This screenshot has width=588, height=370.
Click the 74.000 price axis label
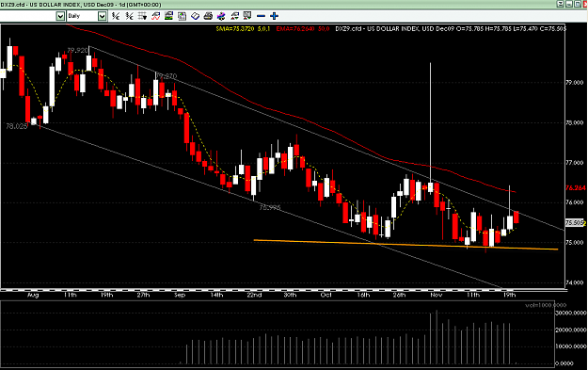click(x=575, y=282)
